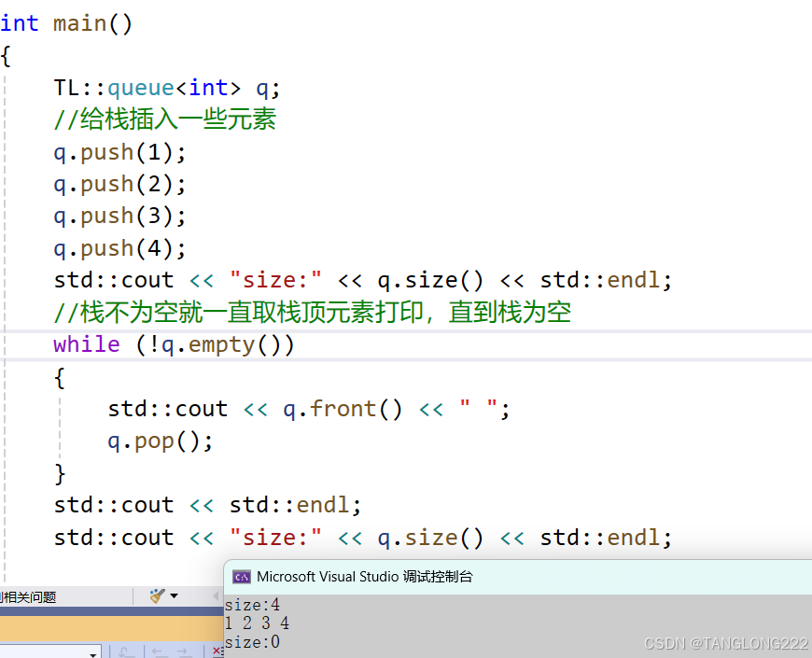Click the "int main()" line
The image size is (812, 658).
pyautogui.click(x=66, y=24)
